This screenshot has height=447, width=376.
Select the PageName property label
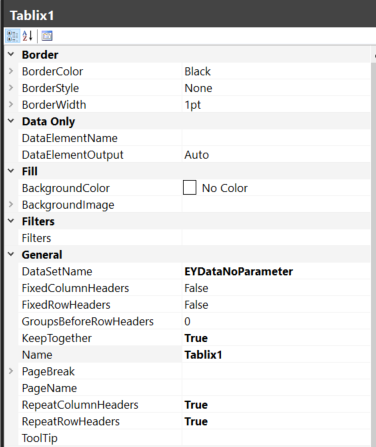point(49,388)
